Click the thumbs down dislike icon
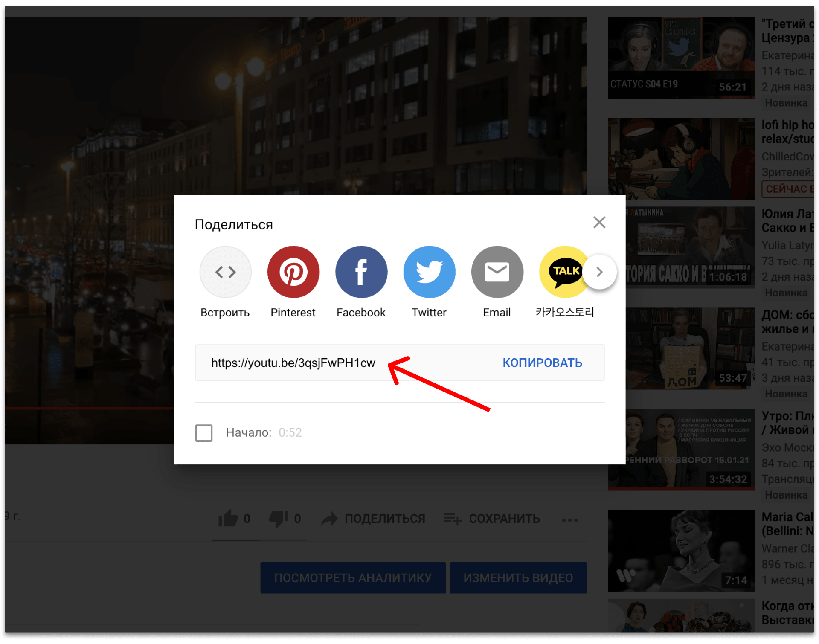Image resolution: width=819 pixels, height=644 pixels. (x=279, y=519)
